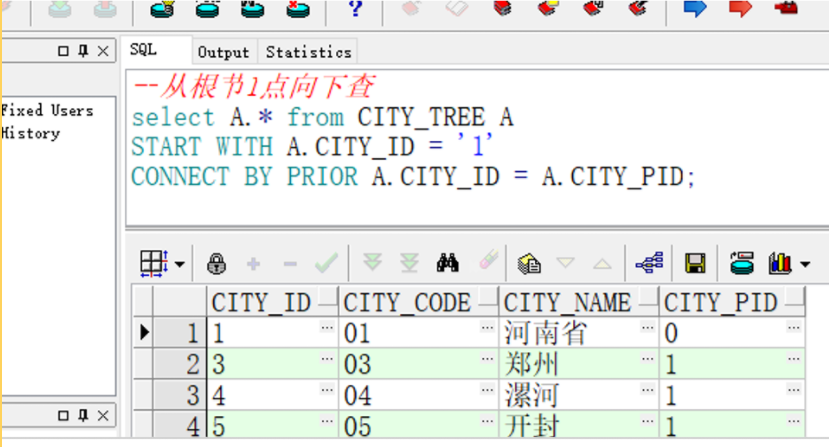Click the CITY_ID column header
829x447 pixels.
click(x=272, y=302)
